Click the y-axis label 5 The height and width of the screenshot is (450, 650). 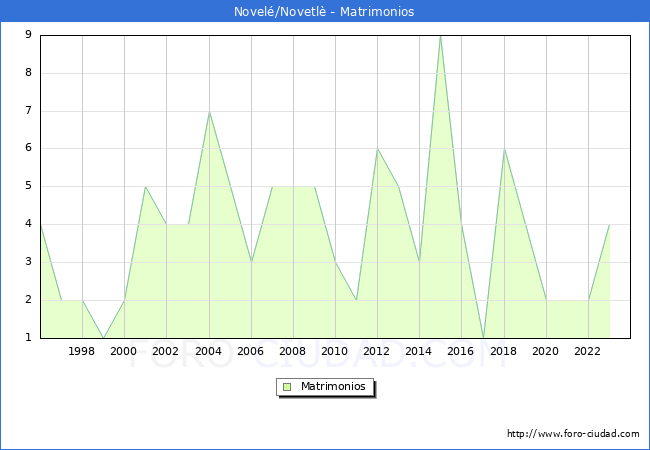(28, 186)
